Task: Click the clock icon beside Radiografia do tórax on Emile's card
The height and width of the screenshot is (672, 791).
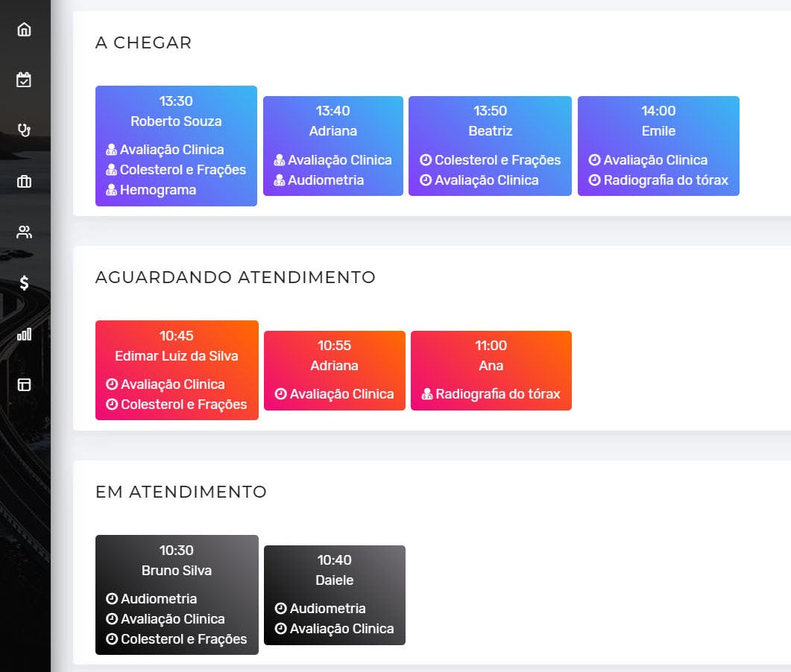Action: point(594,180)
